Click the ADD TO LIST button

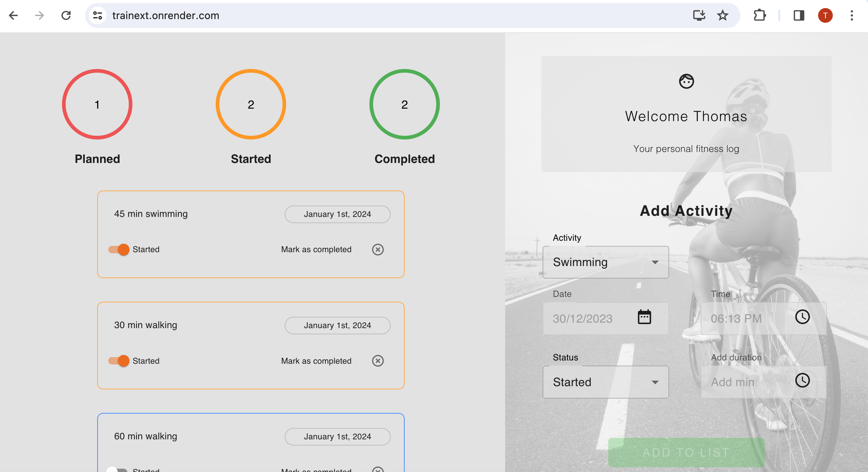(686, 453)
